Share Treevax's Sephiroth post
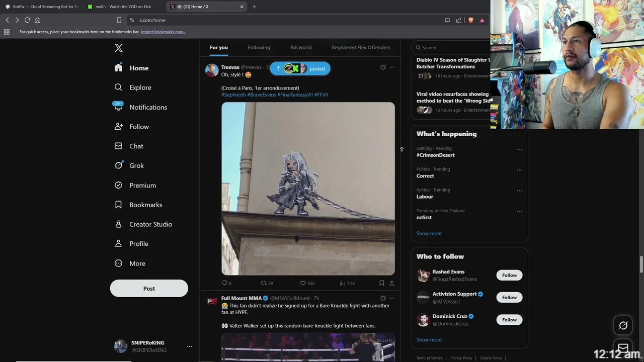The height and width of the screenshot is (362, 644). (x=392, y=283)
